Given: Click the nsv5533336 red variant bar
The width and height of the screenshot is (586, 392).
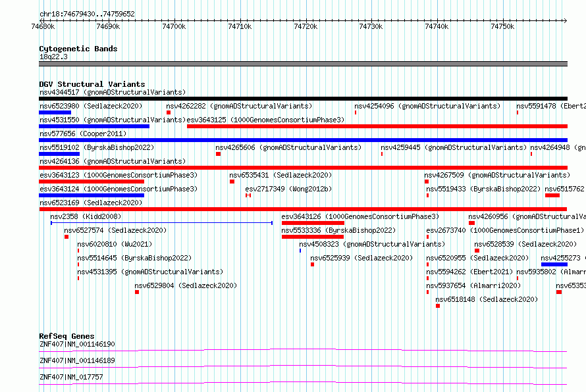Looking at the screenshot, I should 313,237.
